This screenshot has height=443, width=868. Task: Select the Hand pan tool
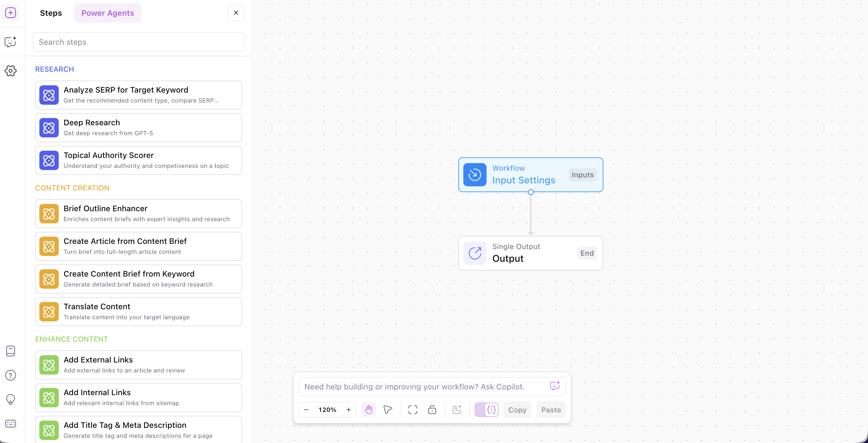369,410
